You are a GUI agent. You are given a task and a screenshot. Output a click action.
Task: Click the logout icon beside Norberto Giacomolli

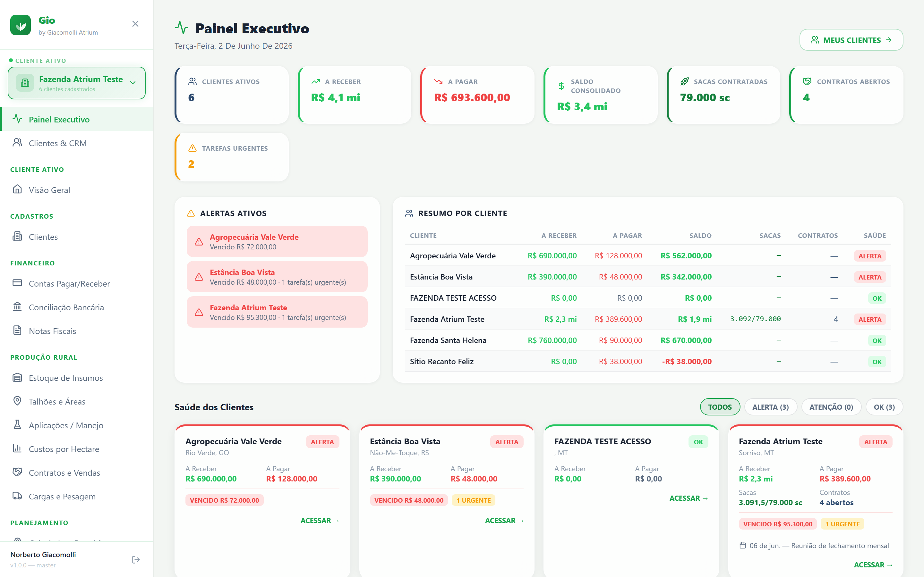point(135,559)
